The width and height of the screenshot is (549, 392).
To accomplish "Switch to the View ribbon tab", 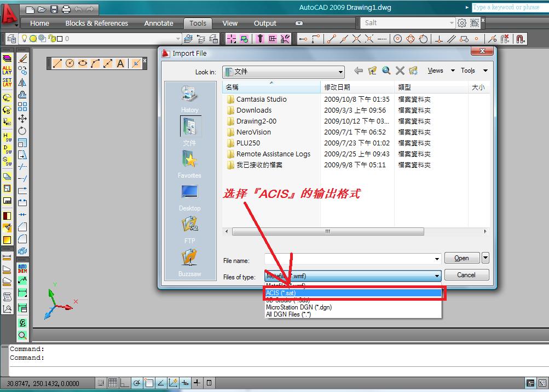I will point(230,24).
